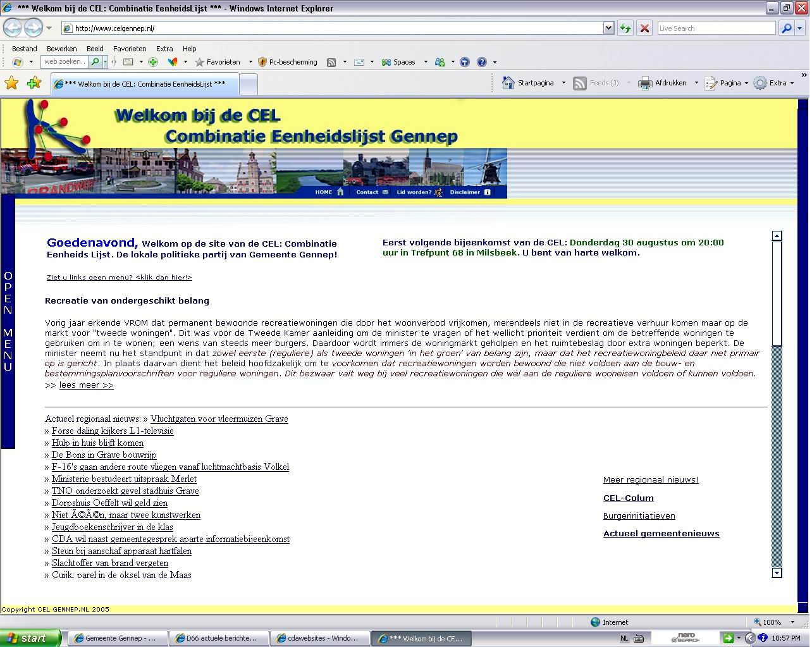Expand the Startpagina dropdown arrow
Image resolution: width=812 pixels, height=647 pixels.
563,83
